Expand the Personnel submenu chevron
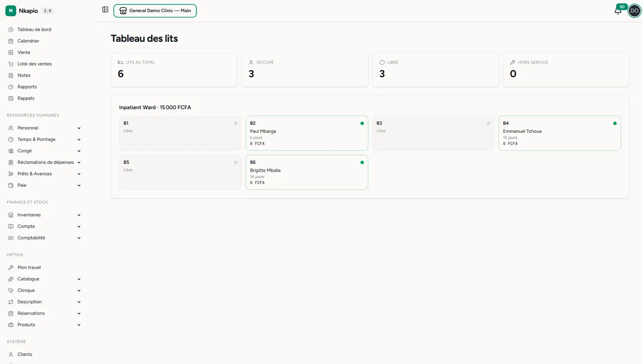 tap(79, 128)
